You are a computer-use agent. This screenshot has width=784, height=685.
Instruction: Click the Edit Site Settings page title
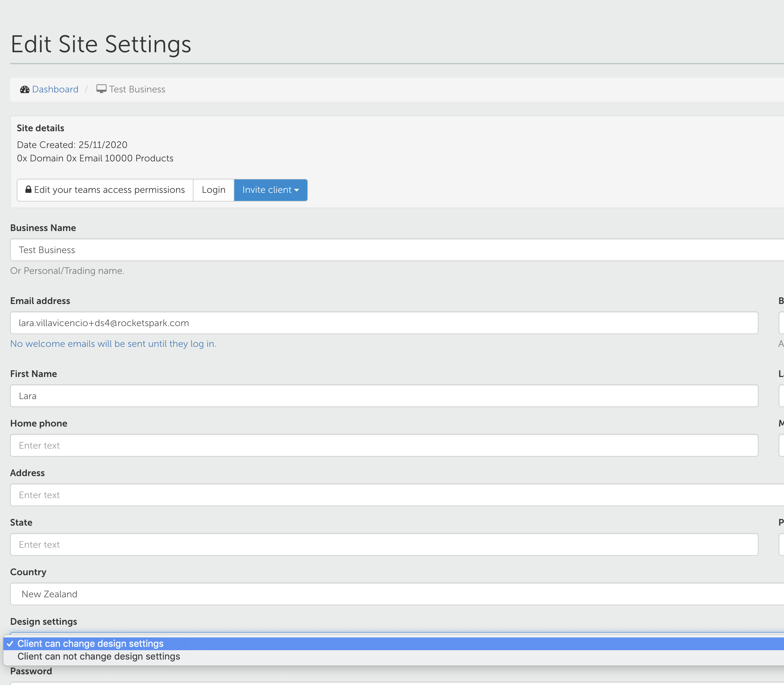click(101, 44)
